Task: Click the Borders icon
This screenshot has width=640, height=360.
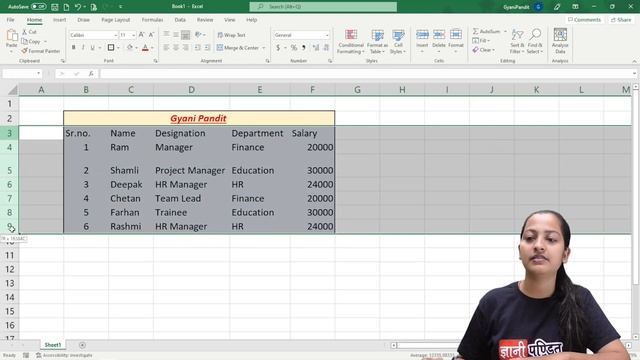Action: 111,48
